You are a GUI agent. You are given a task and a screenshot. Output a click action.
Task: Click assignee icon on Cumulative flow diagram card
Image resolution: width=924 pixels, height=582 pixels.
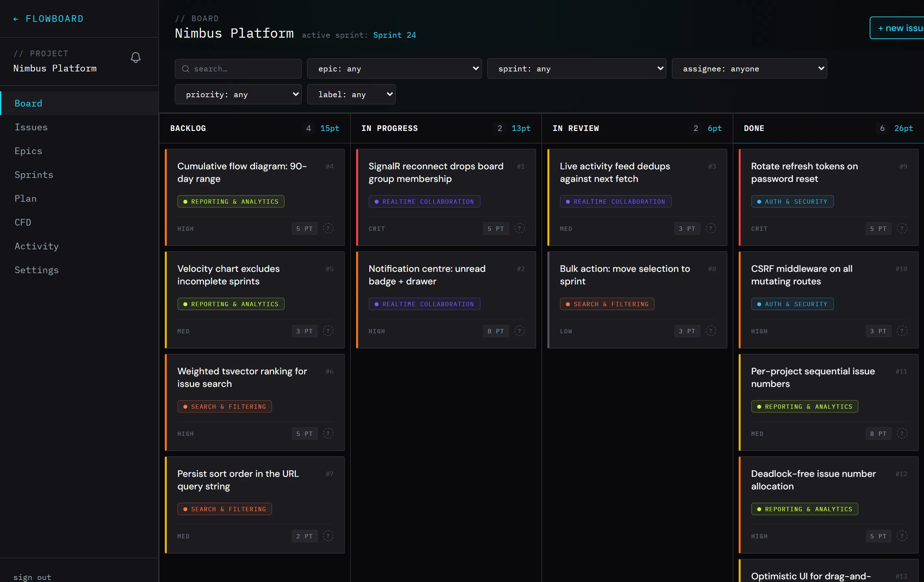pyautogui.click(x=328, y=229)
